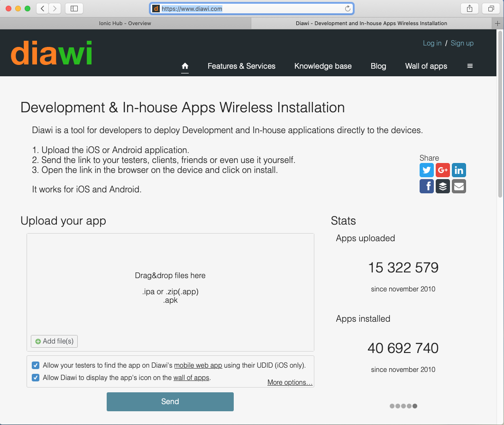The image size is (504, 425).
Task: Open a new tab with plus button
Action: pos(497,23)
